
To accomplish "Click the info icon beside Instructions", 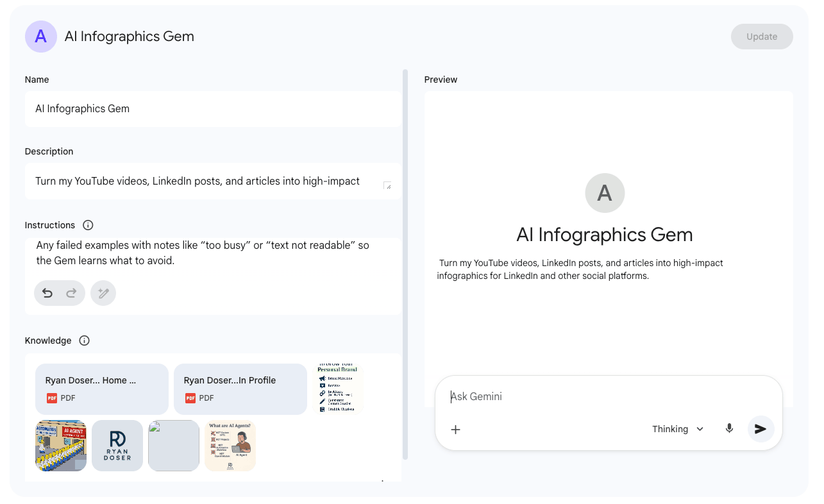I will click(88, 225).
